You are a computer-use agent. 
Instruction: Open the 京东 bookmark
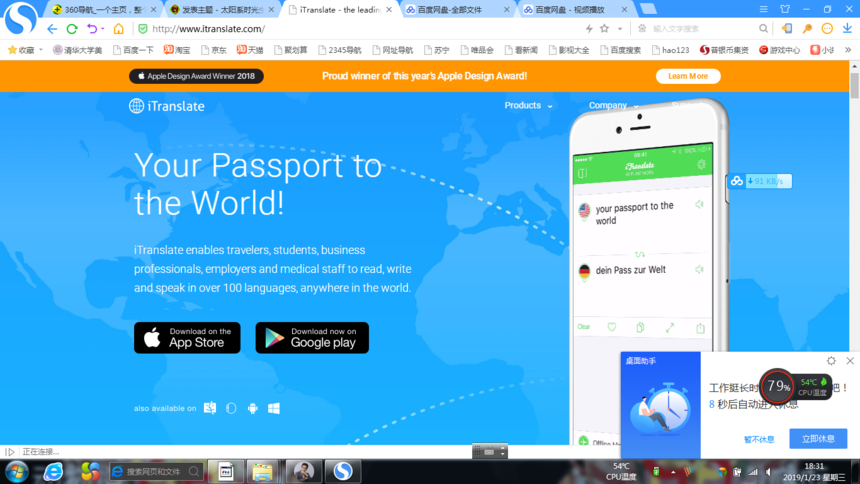[214, 50]
